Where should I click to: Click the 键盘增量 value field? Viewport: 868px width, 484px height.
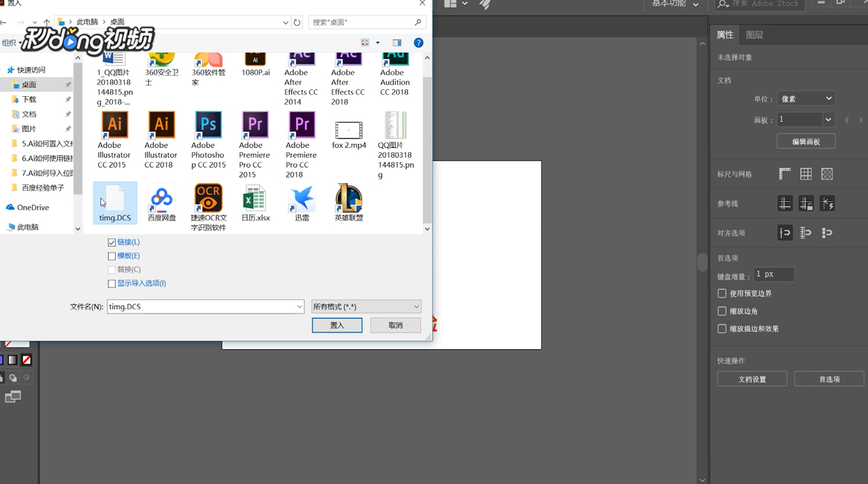tap(774, 274)
